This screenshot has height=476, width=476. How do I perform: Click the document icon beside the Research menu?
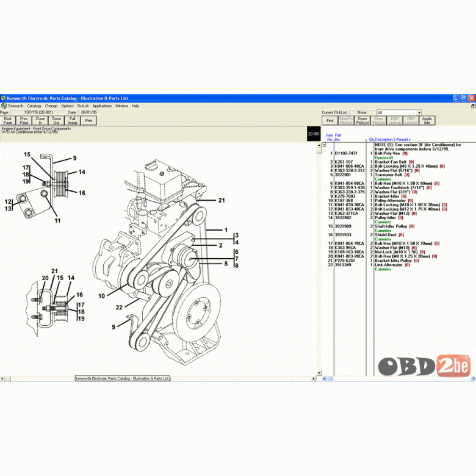tap(4, 106)
